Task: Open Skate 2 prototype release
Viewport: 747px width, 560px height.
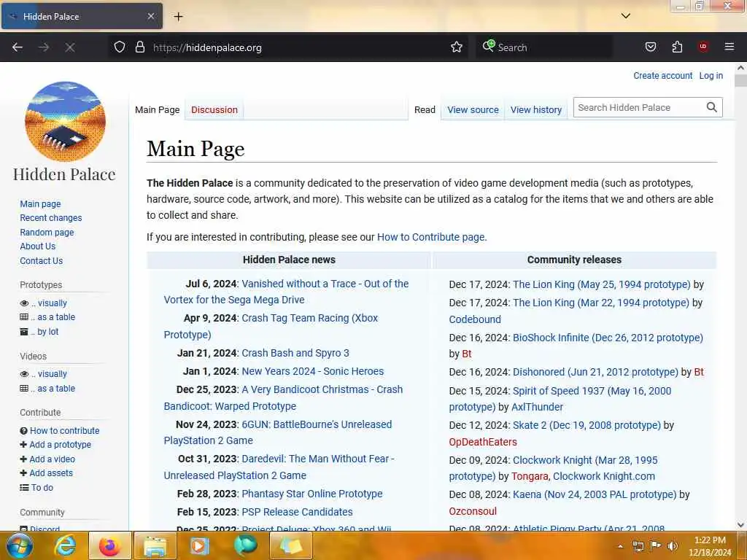Action: tap(587, 425)
